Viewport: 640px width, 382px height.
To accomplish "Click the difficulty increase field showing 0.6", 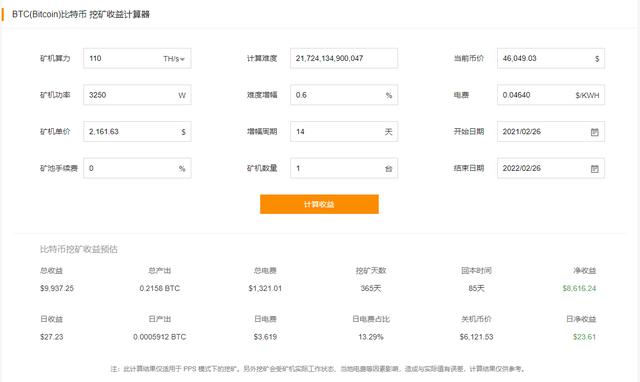I will point(344,95).
